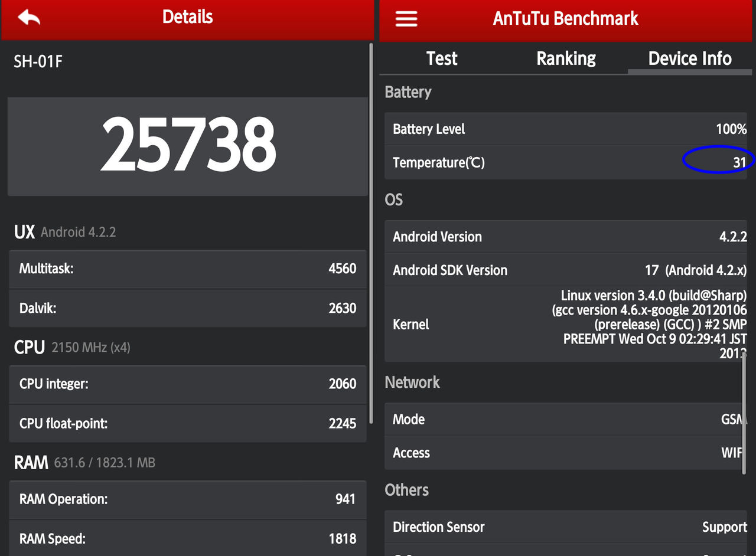Click the SDK value 17 (Android 4.2.x)

696,270
